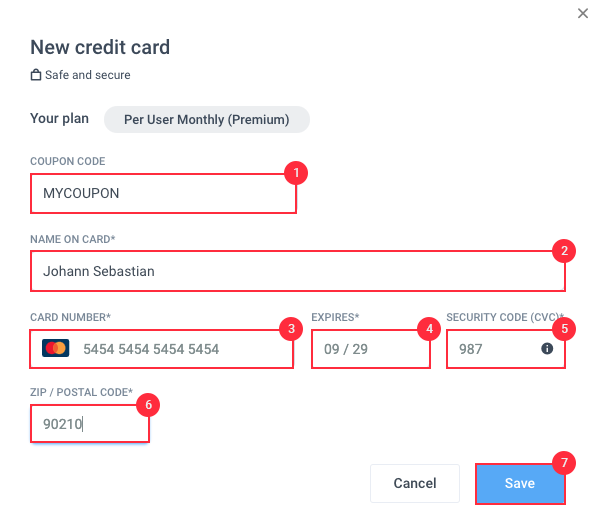The height and width of the screenshot is (526, 595).
Task: Cancel adding the credit card
Action: pos(415,483)
